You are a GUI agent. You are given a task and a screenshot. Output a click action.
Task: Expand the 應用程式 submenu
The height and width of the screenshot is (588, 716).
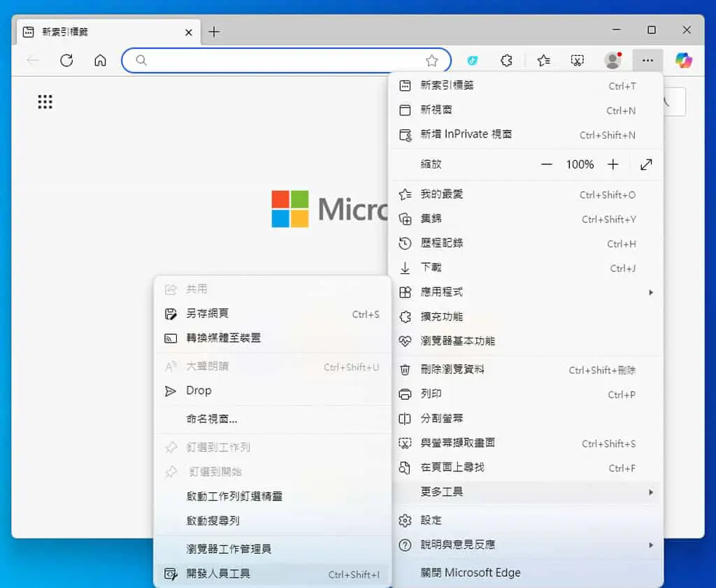[526, 292]
